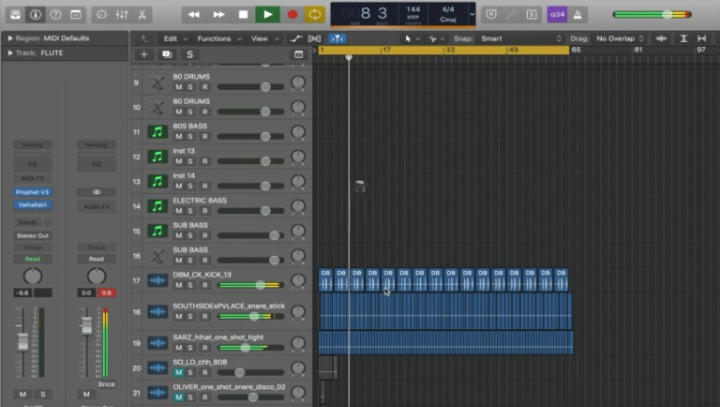720x407 pixels.
Task: Click the Replace mode X button
Action: [x=491, y=15]
